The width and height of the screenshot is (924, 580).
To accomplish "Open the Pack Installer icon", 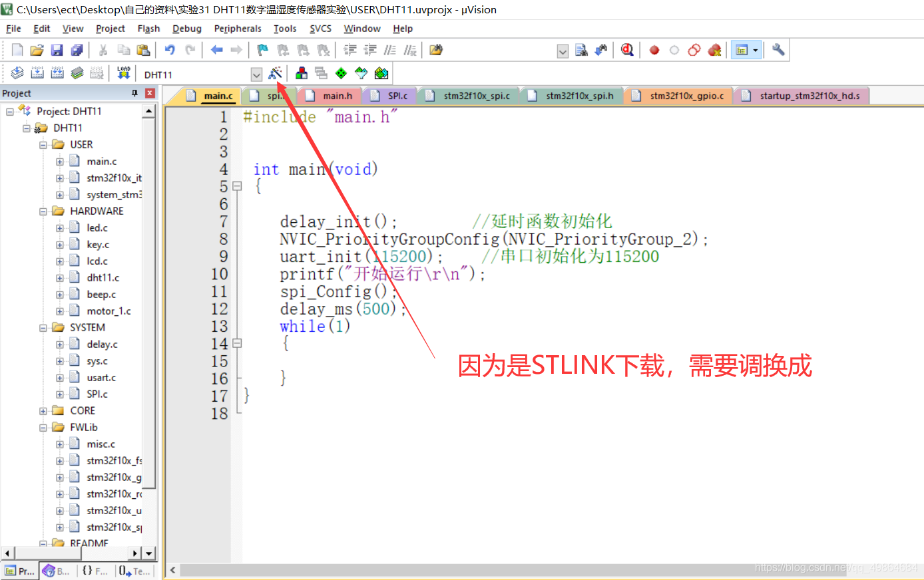I will [381, 73].
